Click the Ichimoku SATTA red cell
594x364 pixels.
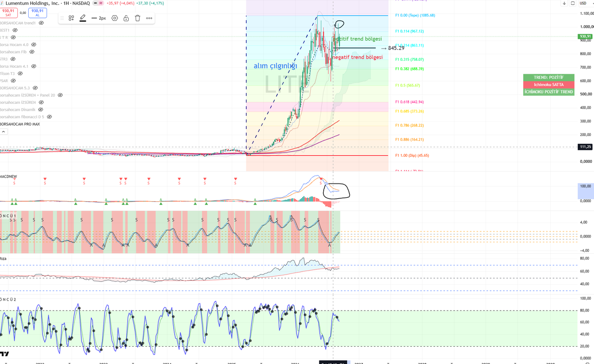point(548,85)
